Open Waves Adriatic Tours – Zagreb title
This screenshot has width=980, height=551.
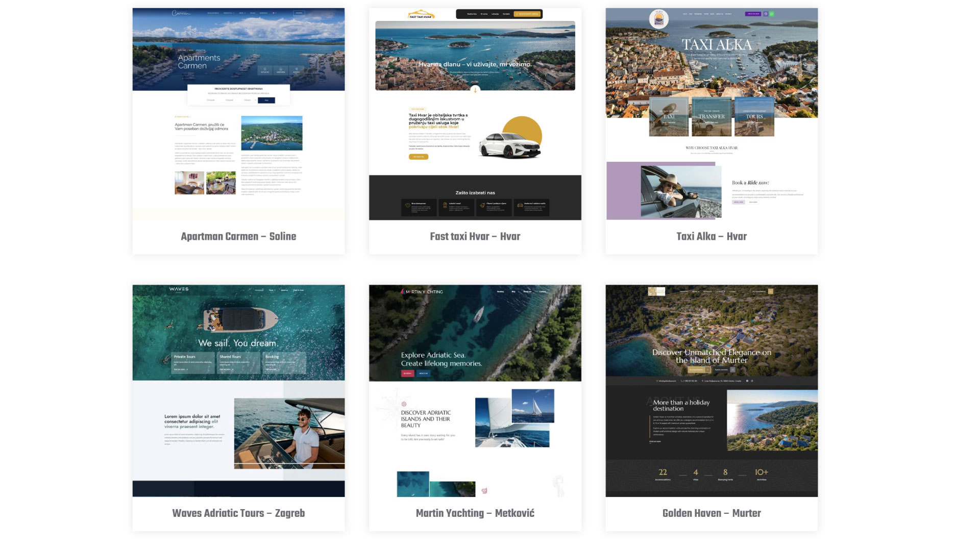pos(238,513)
